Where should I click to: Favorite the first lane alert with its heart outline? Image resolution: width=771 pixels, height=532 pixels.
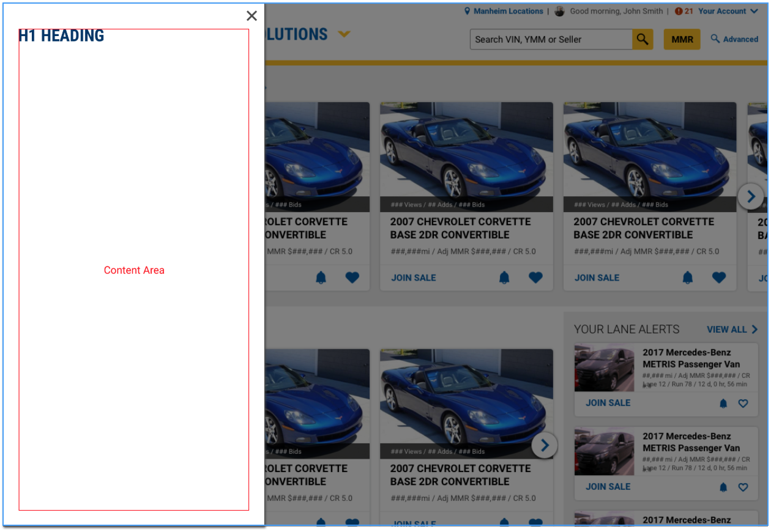coord(743,404)
